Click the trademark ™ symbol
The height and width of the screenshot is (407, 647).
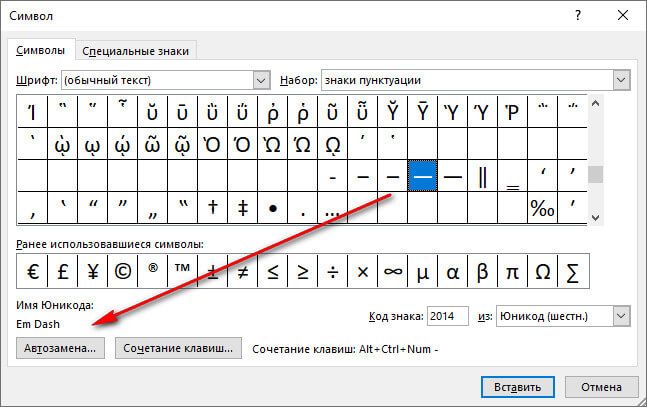(x=183, y=270)
